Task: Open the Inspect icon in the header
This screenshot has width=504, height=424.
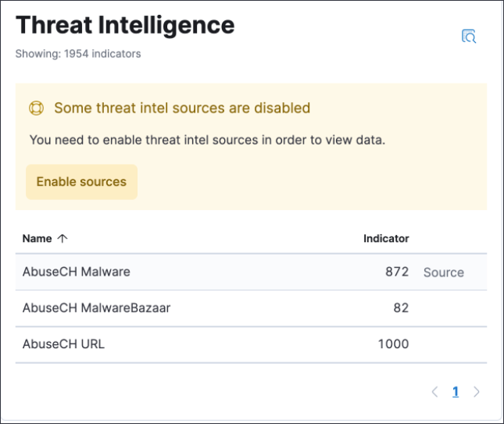Action: 469,36
